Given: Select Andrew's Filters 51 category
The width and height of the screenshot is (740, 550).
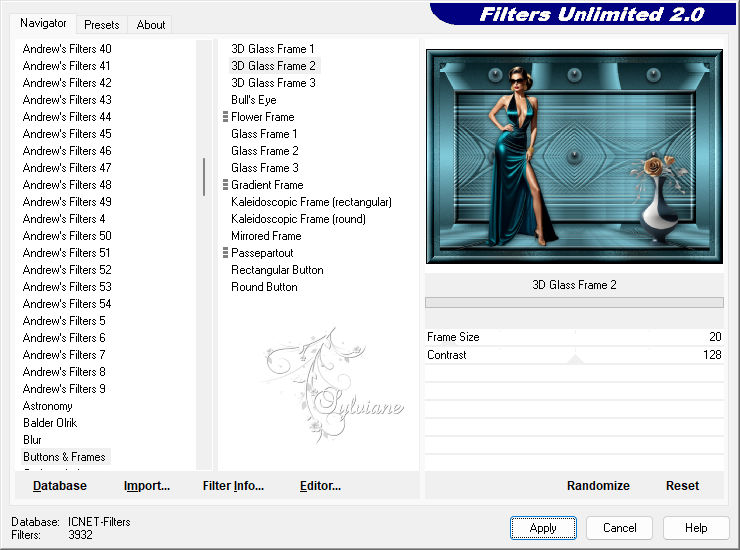Looking at the screenshot, I should click(x=66, y=253).
